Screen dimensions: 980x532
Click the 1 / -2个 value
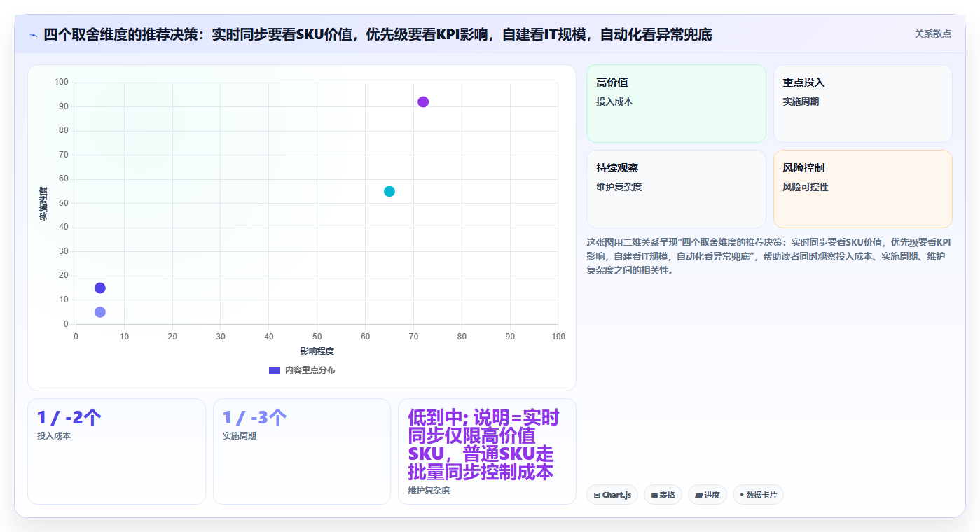[69, 418]
